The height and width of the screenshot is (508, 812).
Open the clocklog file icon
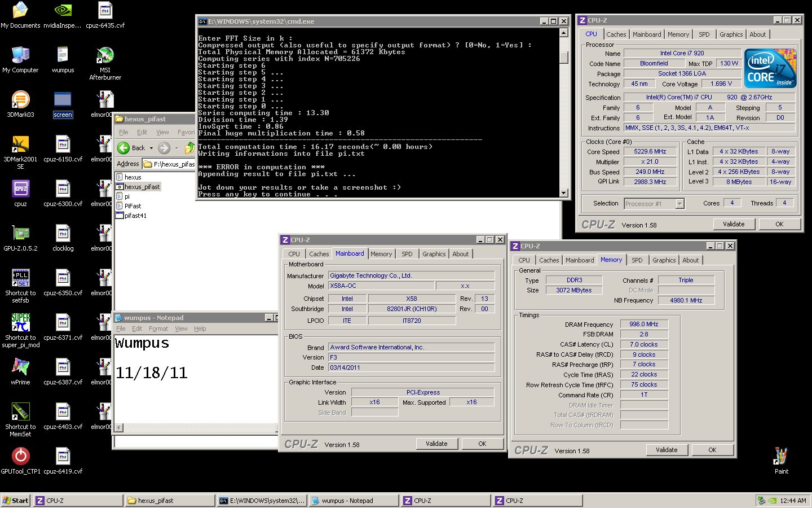tap(63, 238)
